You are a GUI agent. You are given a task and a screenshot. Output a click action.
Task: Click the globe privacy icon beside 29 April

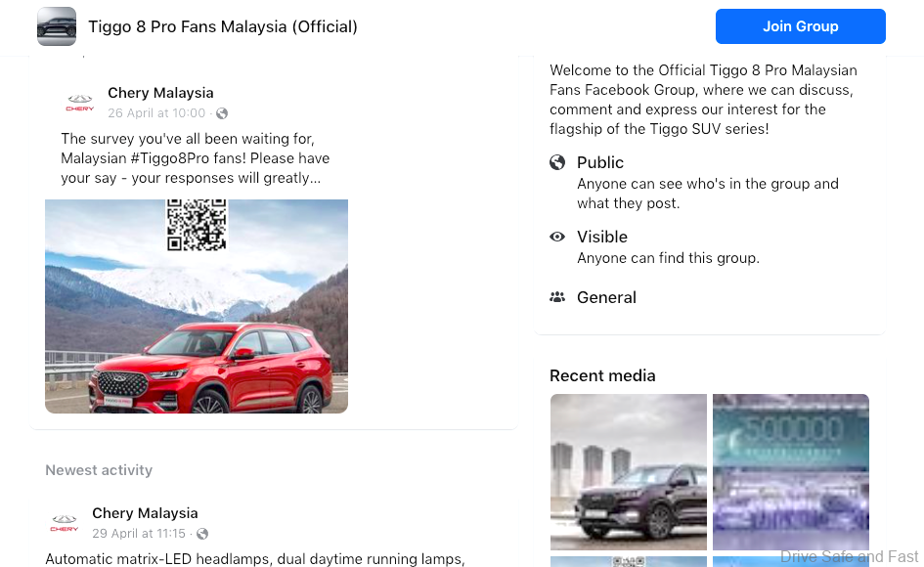pos(202,534)
